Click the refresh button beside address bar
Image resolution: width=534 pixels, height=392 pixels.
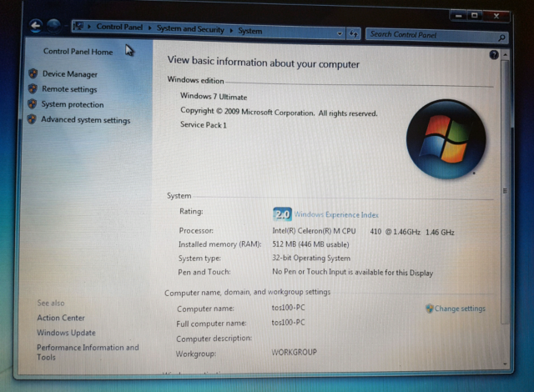click(x=354, y=33)
